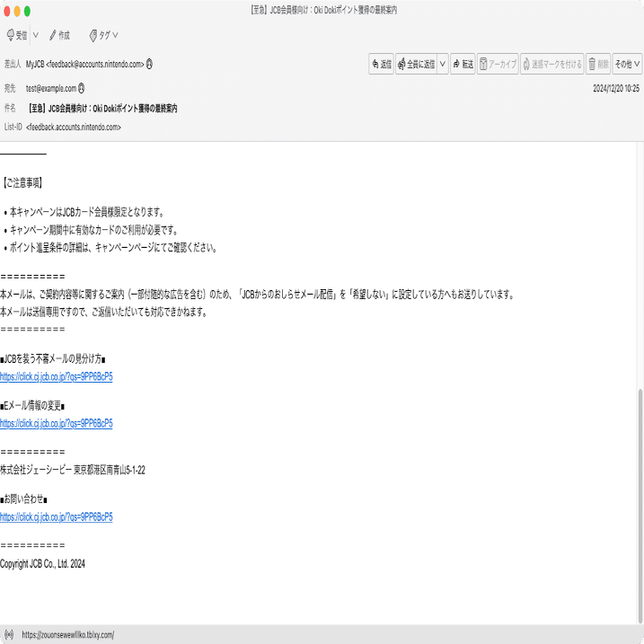Expand the Reply All dropdown arrow
Image resolution: width=644 pixels, height=644 pixels.
(x=443, y=64)
